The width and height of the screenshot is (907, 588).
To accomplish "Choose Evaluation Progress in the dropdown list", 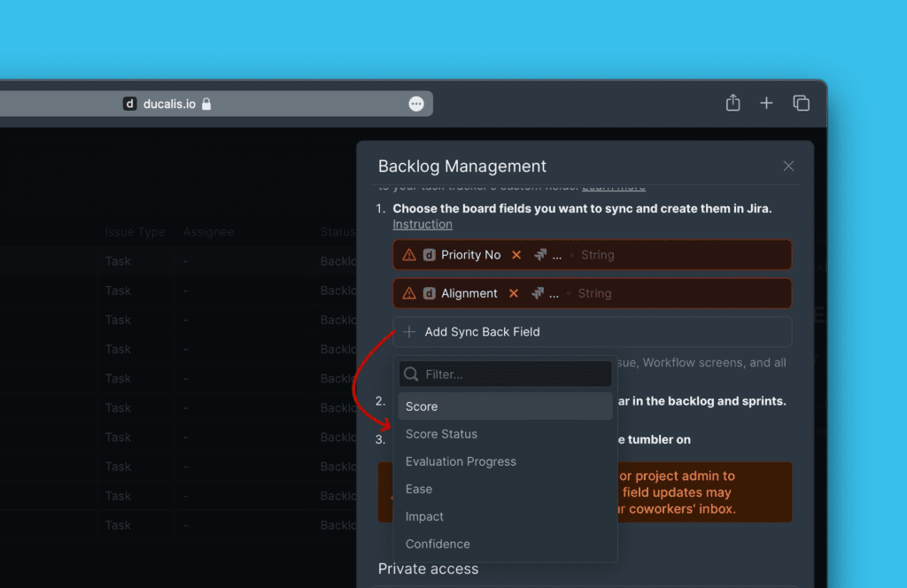I will point(461,461).
